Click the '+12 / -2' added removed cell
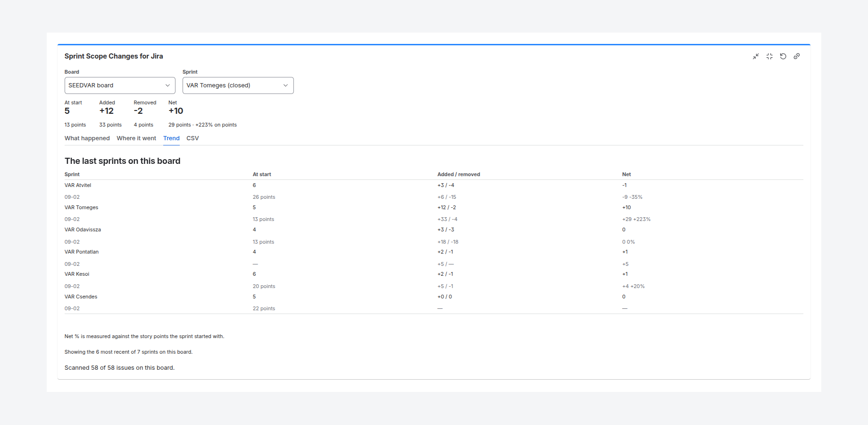This screenshot has height=425, width=868. [x=447, y=207]
